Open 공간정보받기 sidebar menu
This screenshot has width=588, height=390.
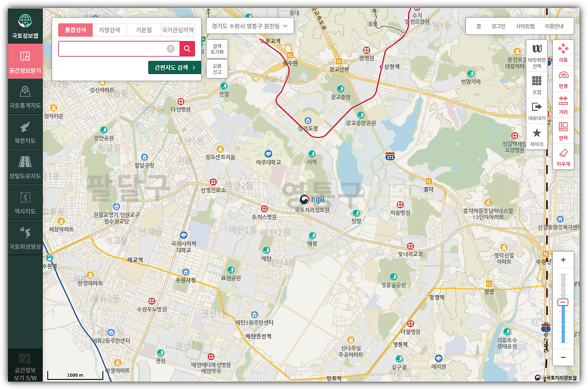click(25, 61)
